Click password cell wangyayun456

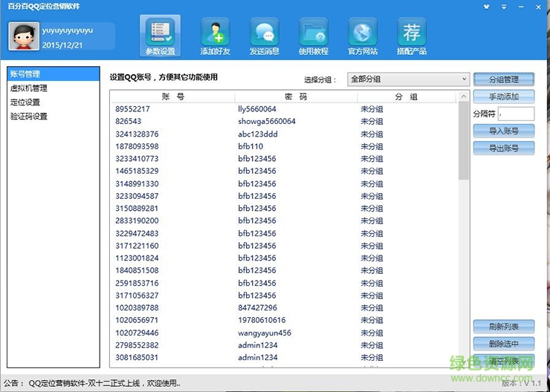[265, 333]
